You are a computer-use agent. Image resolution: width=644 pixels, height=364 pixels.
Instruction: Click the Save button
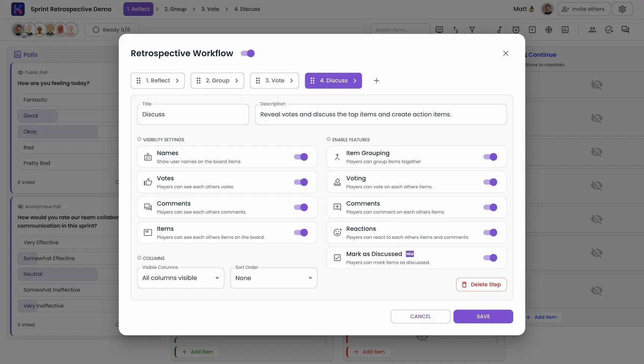pos(483,317)
